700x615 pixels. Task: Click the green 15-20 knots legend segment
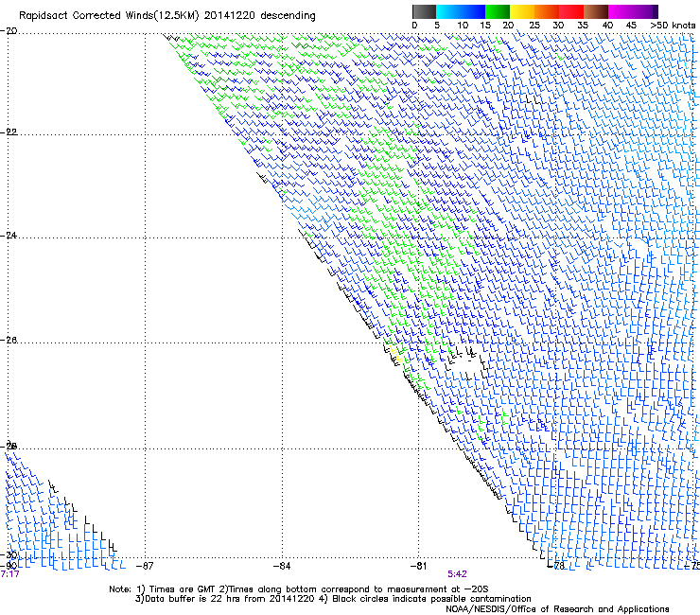click(498, 11)
